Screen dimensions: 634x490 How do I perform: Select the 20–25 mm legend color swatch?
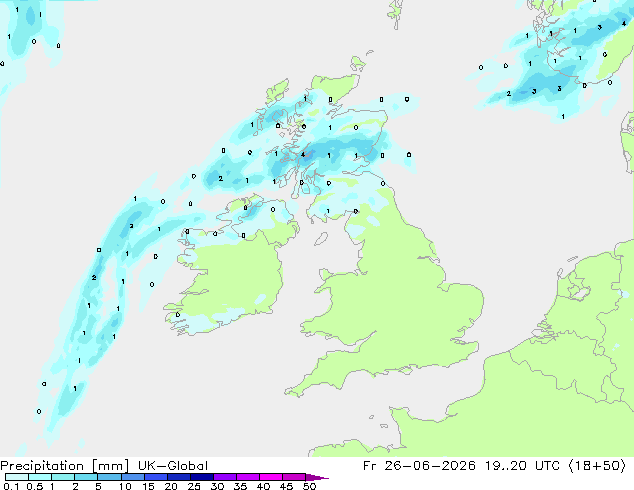[179, 477]
